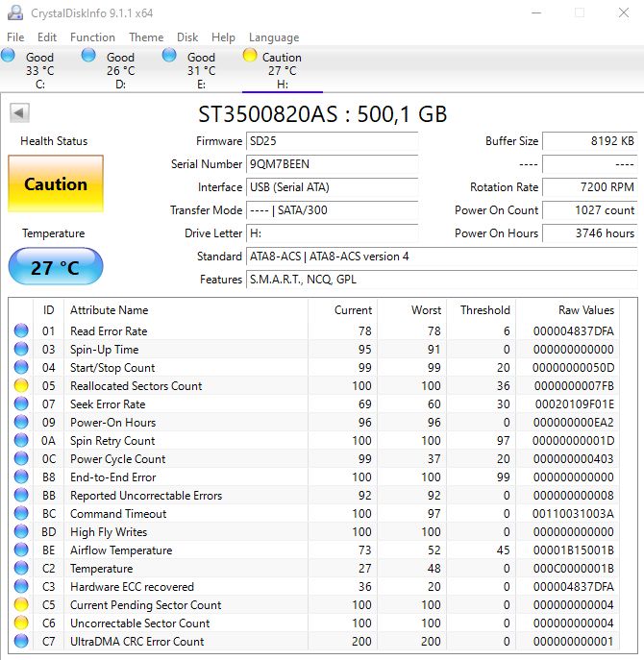Select raw value 00110031003A

(573, 514)
